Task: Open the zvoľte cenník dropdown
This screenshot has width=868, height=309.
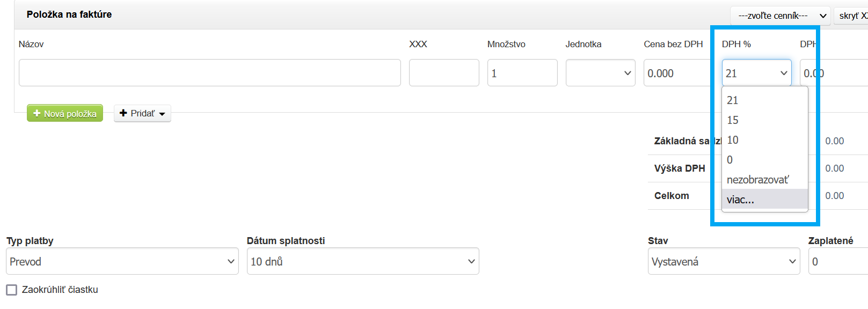Action: coord(780,16)
